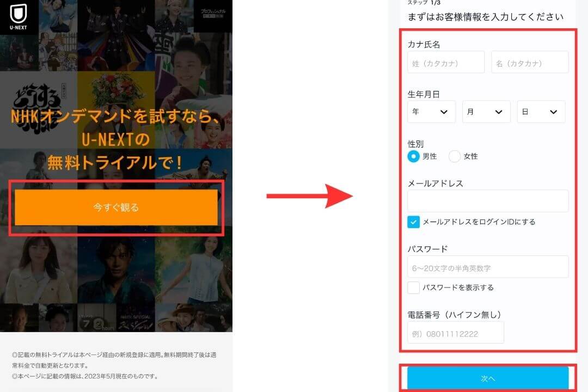Expand the 月 birth month dropdown
This screenshot has height=392, width=588.
pyautogui.click(x=486, y=112)
